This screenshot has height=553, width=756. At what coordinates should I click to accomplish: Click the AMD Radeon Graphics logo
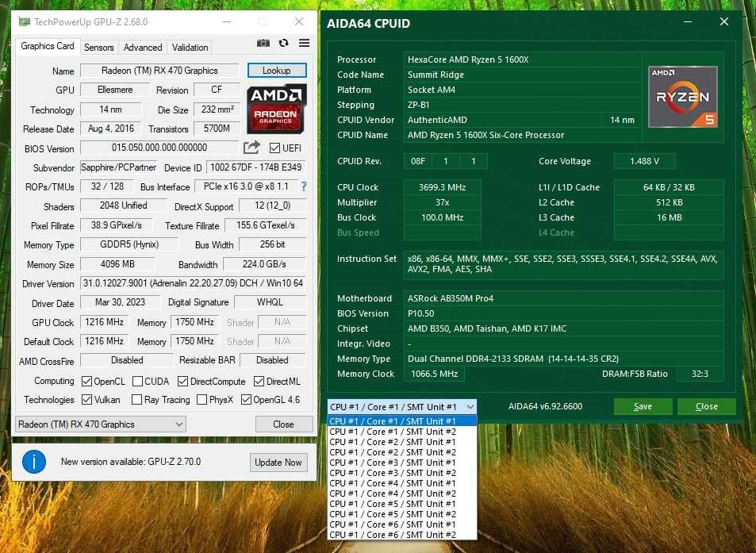click(276, 109)
